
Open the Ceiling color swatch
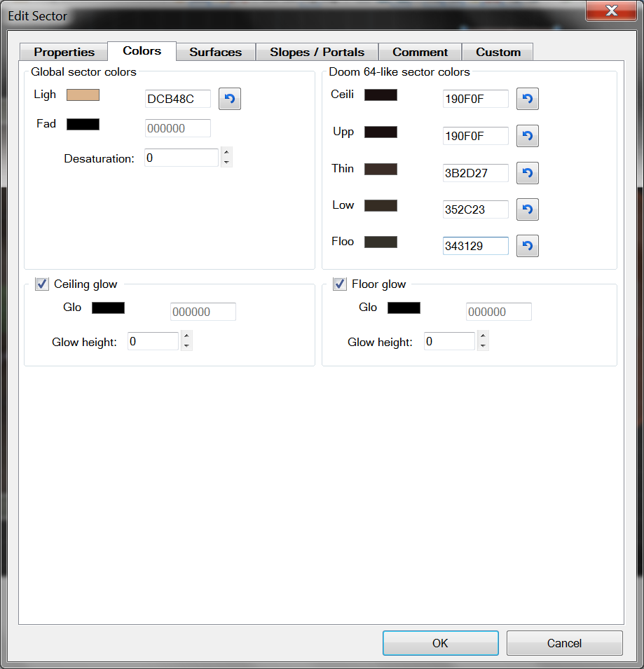click(382, 94)
